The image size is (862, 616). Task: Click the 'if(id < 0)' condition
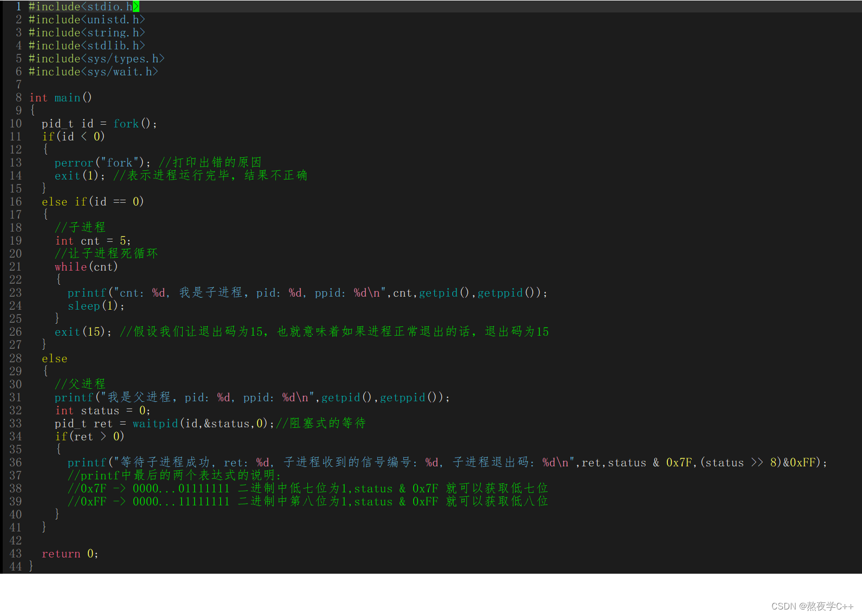73,137
